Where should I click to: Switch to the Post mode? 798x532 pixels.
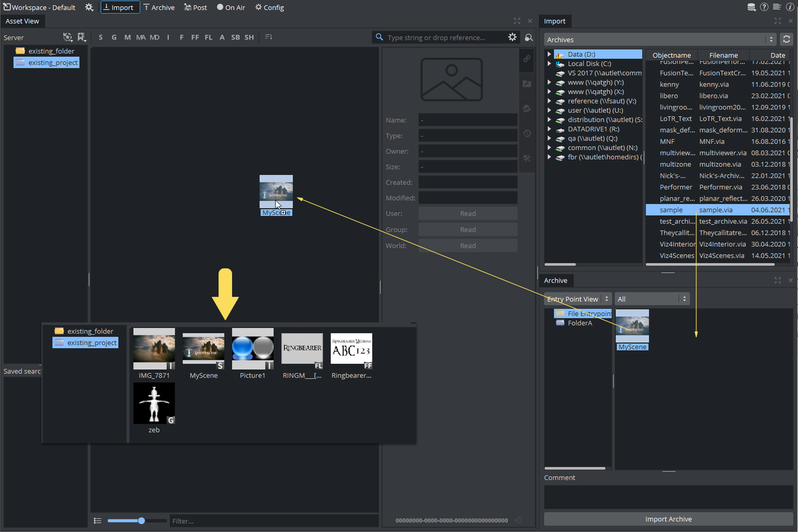point(195,7)
